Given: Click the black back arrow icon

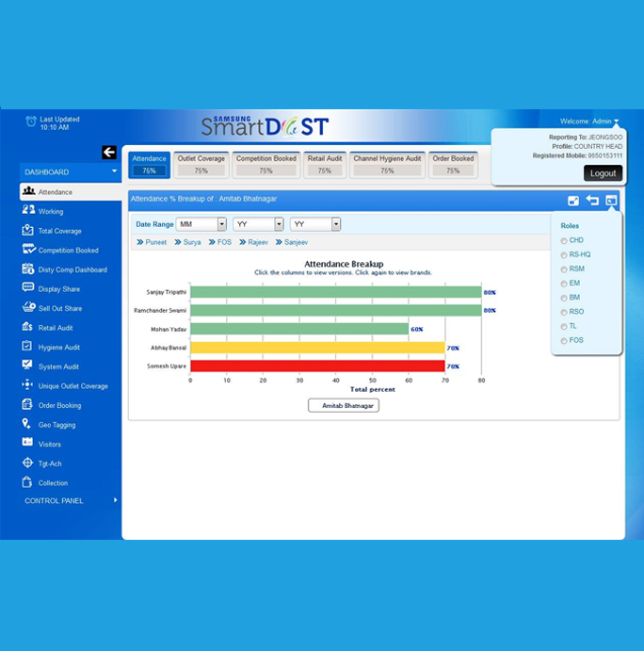Looking at the screenshot, I should [x=109, y=153].
